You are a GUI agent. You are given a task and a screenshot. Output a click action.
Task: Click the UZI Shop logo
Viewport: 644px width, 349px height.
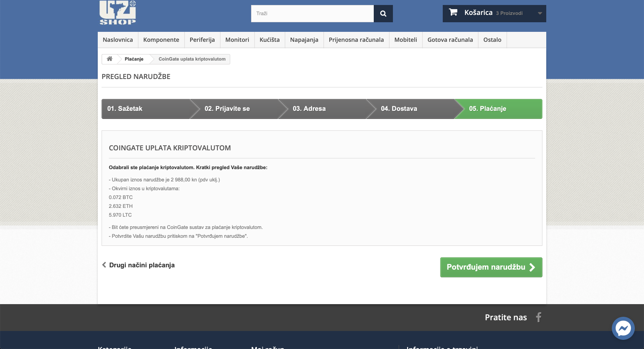[118, 13]
